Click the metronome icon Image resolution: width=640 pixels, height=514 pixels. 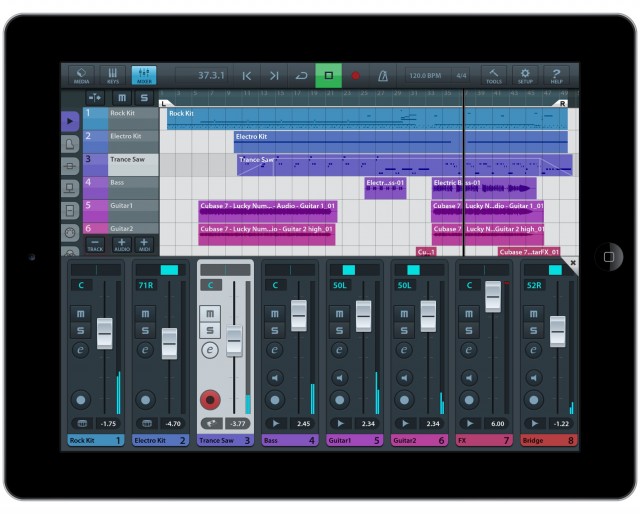coord(382,75)
